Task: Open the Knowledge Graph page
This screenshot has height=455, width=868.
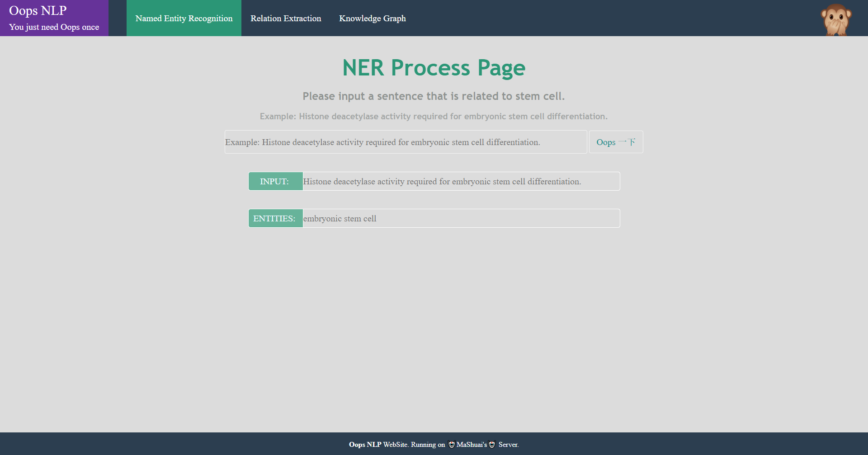Action: tap(372, 18)
